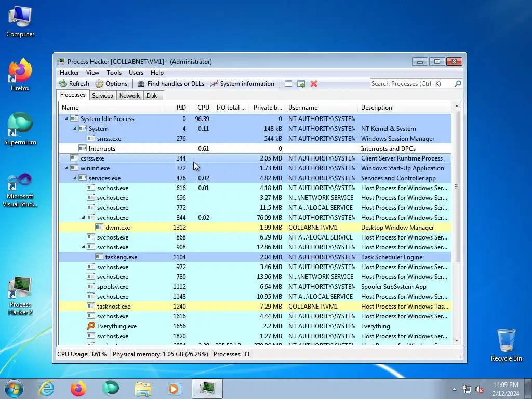Launch Internet Explorer from the taskbar
The image size is (532, 399).
coord(46,389)
